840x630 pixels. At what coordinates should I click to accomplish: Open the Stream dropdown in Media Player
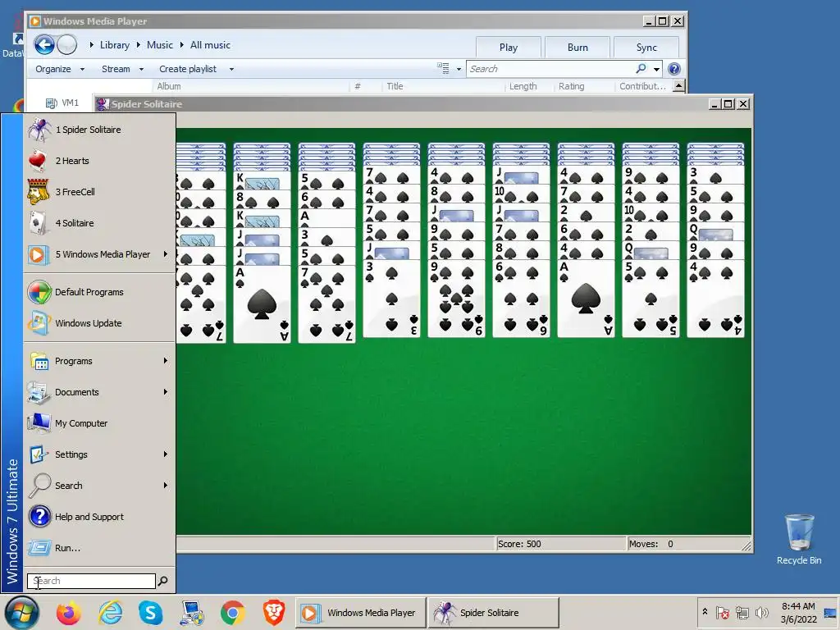pyautogui.click(x=123, y=69)
